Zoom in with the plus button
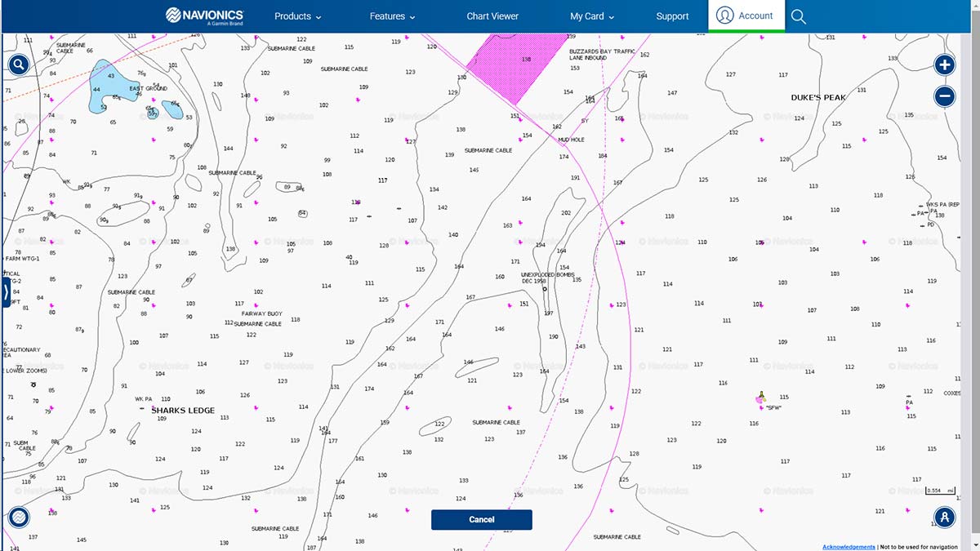Viewport: 980px width, 551px height. [x=944, y=65]
